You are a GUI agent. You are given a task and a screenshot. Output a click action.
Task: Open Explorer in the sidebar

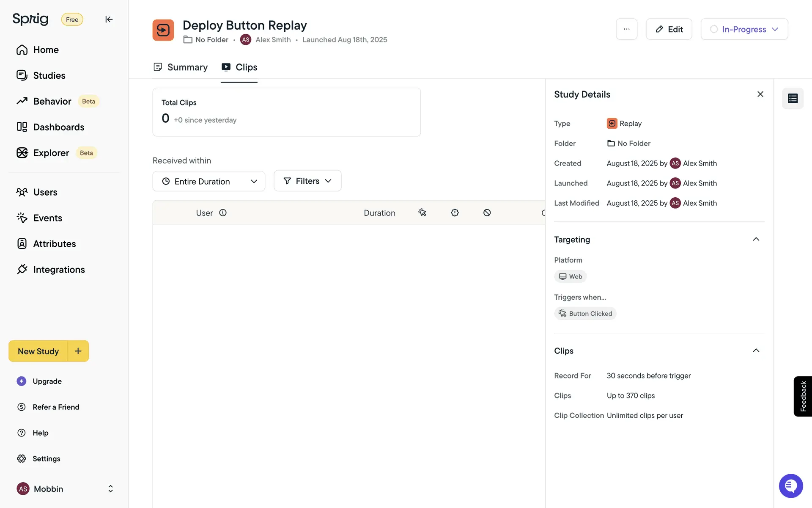(x=51, y=153)
